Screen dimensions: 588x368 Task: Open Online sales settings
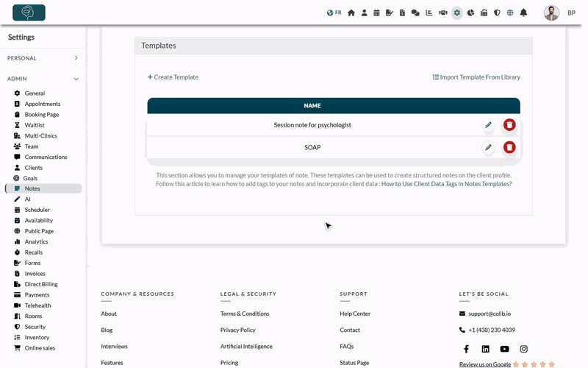[40, 348]
